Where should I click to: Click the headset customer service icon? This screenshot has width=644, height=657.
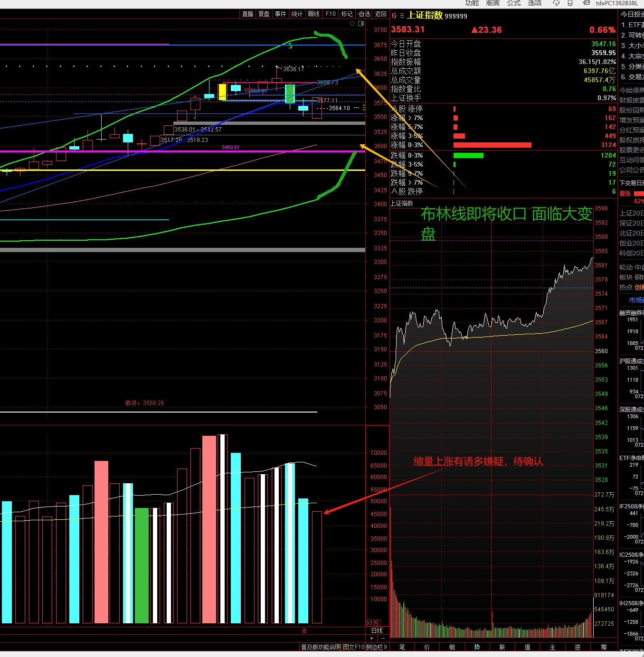point(556,3)
